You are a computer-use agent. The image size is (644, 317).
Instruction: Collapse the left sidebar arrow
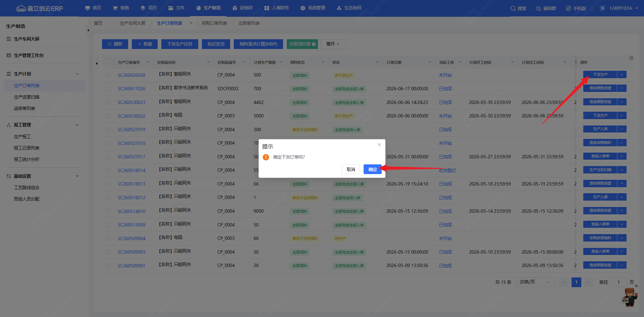click(x=88, y=30)
